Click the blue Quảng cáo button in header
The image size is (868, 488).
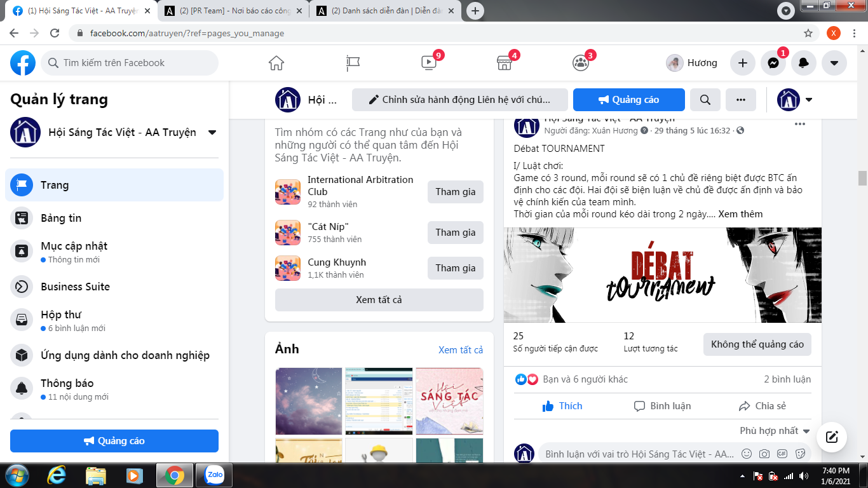(629, 100)
